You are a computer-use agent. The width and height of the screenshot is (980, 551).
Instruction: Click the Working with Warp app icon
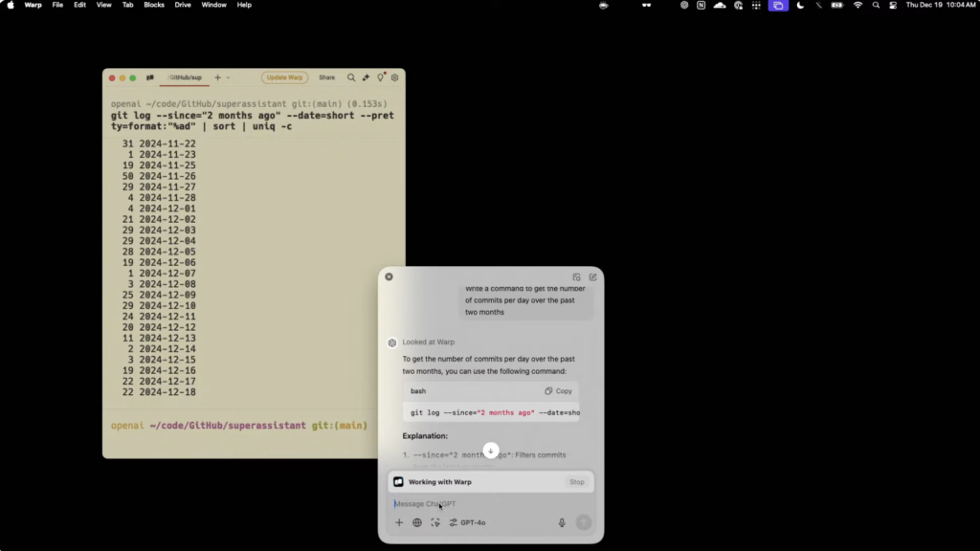coord(398,482)
